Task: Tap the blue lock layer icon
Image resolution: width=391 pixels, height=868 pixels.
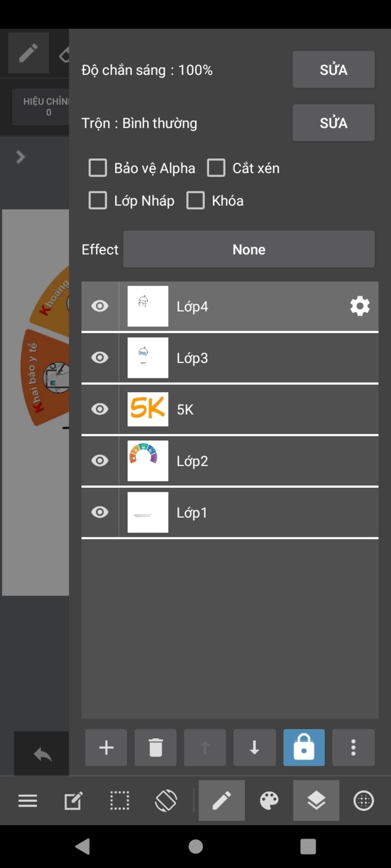Action: (x=304, y=747)
